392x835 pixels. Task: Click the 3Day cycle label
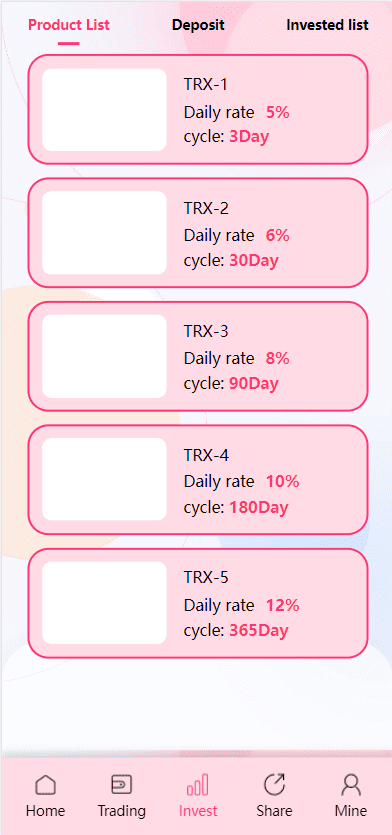point(249,137)
